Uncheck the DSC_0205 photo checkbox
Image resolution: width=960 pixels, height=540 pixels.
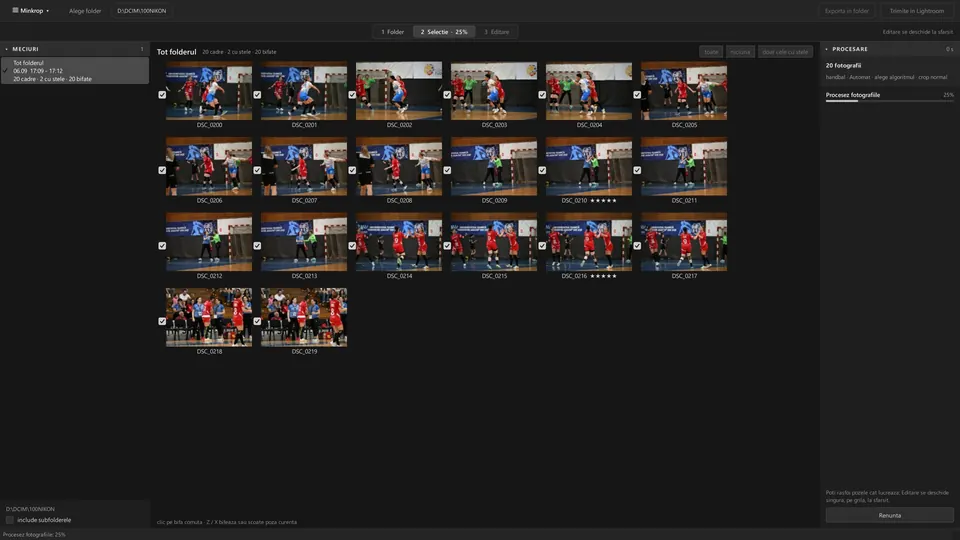(x=637, y=95)
